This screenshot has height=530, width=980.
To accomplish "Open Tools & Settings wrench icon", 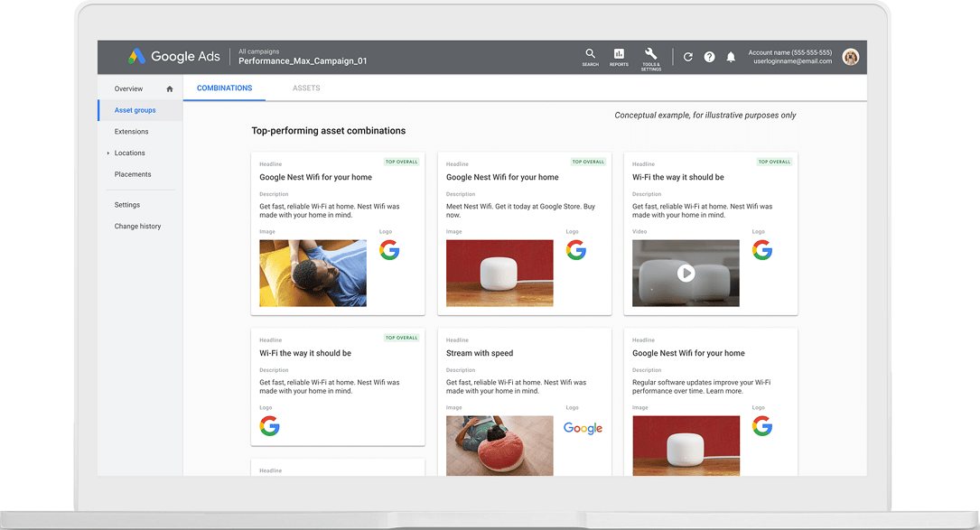I will pos(650,58).
